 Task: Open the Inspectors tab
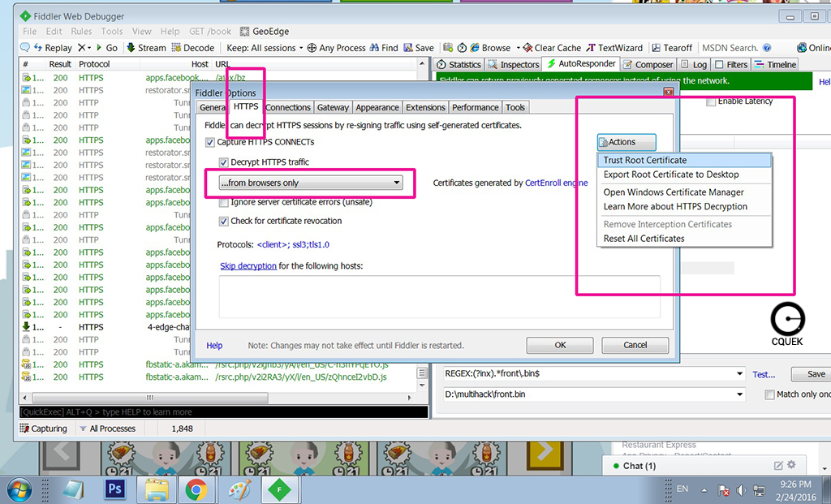(x=513, y=65)
